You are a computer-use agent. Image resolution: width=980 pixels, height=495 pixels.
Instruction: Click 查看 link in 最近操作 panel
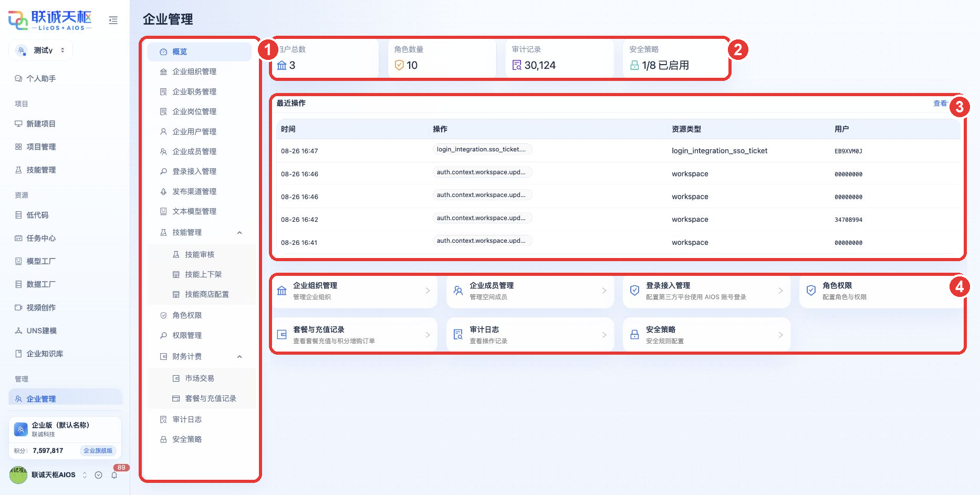point(940,104)
